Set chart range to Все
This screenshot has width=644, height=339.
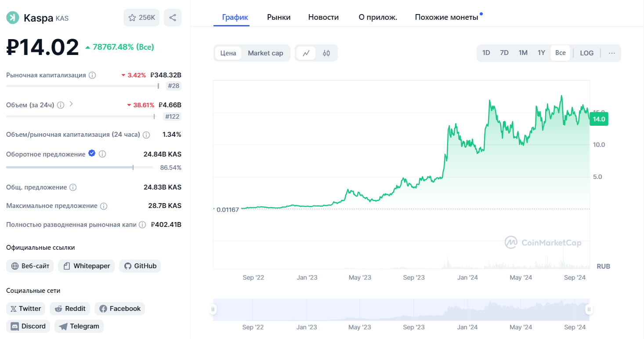[x=561, y=53]
